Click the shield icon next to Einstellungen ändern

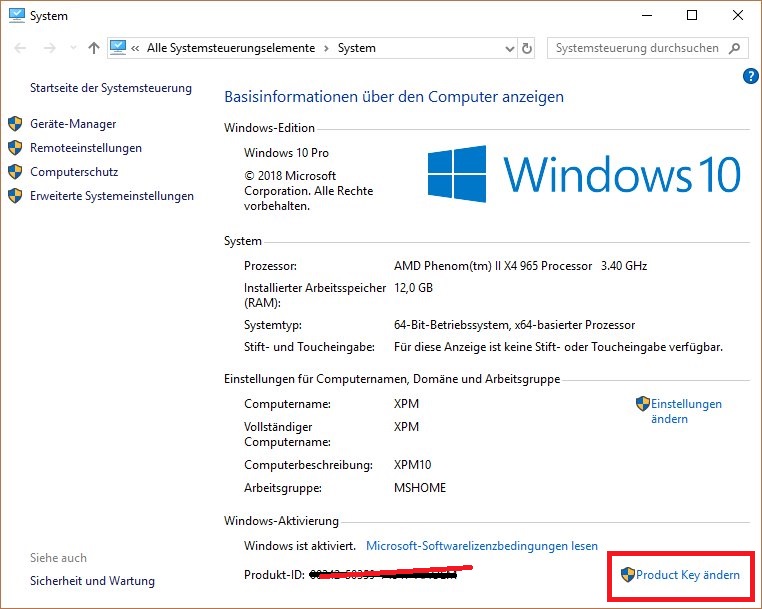pyautogui.click(x=643, y=403)
